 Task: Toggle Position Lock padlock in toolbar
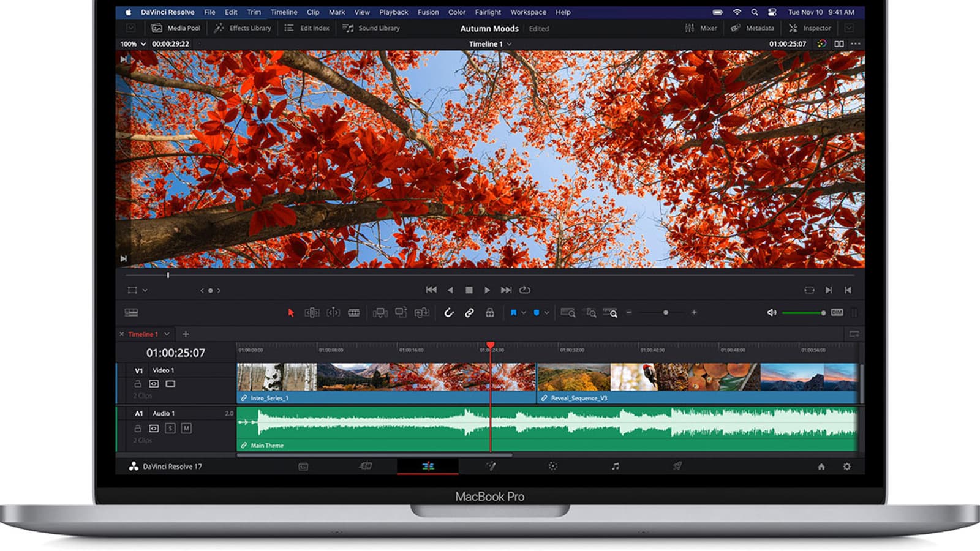click(490, 313)
